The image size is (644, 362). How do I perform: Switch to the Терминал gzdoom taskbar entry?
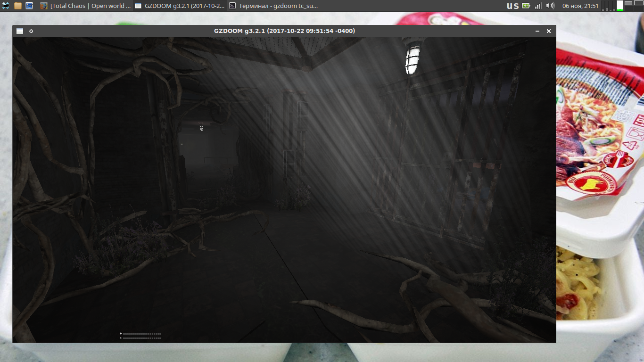[x=274, y=6]
